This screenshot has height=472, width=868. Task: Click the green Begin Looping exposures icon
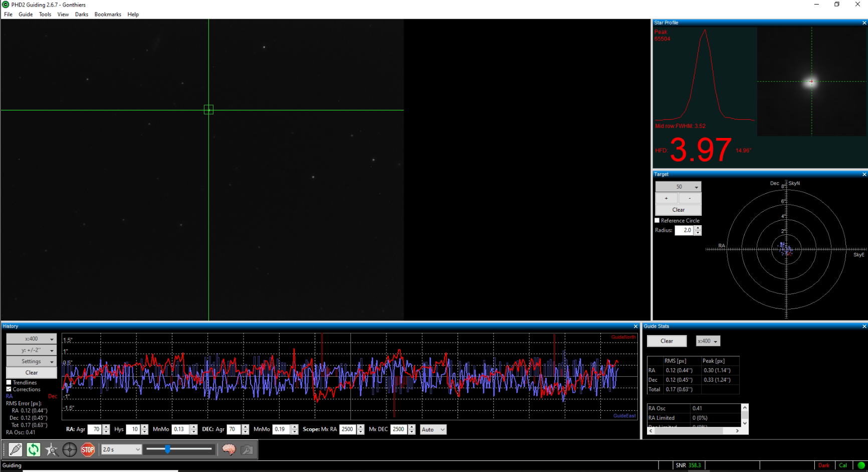pos(34,449)
